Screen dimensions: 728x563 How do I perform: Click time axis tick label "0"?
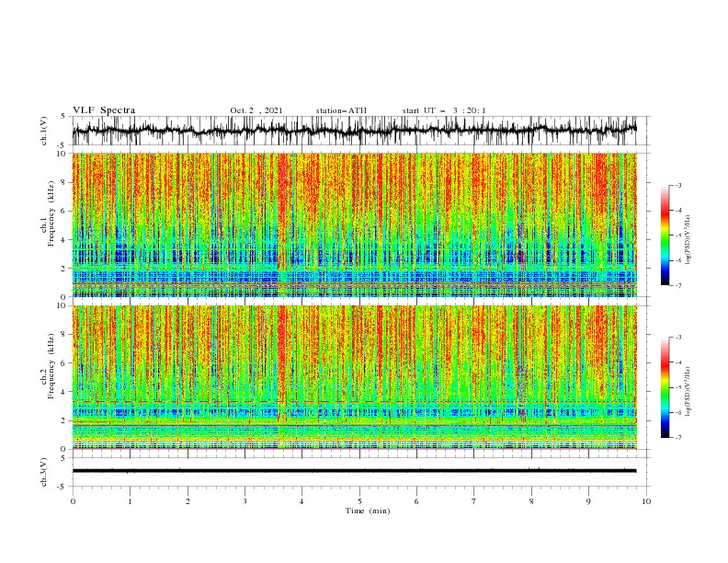(x=73, y=501)
